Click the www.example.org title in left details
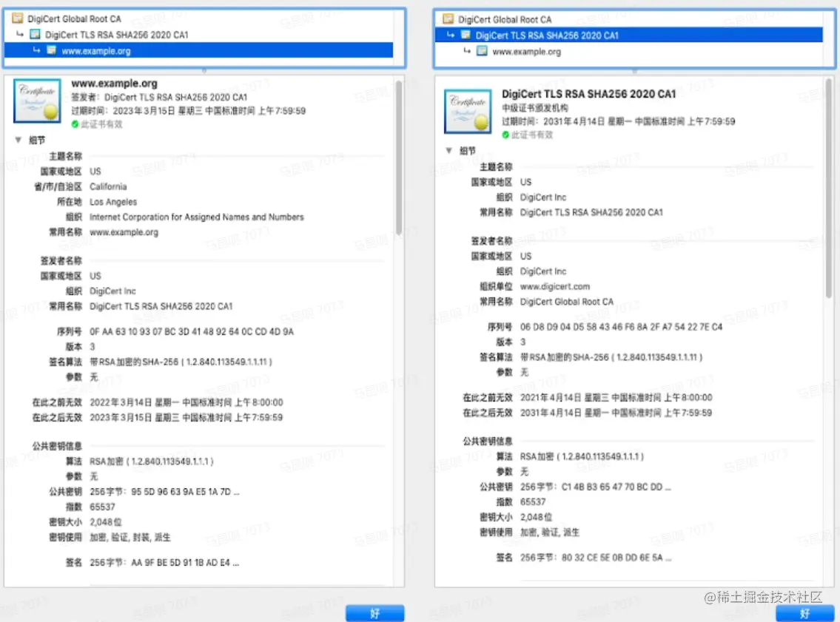Viewport: 840px width, 622px height. click(115, 84)
